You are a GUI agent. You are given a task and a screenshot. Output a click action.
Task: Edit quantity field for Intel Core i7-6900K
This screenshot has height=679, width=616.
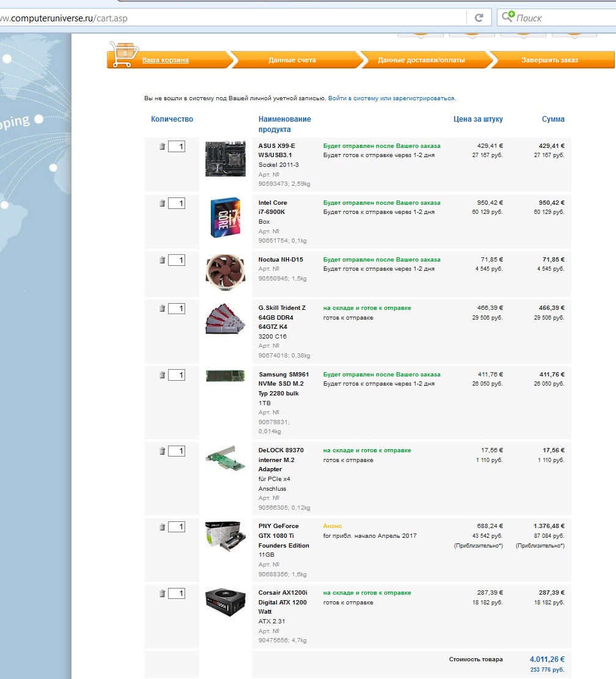177,203
